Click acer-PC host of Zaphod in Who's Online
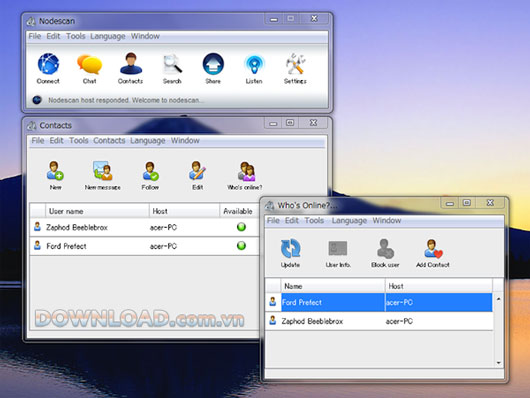The height and width of the screenshot is (398, 530). tap(399, 321)
